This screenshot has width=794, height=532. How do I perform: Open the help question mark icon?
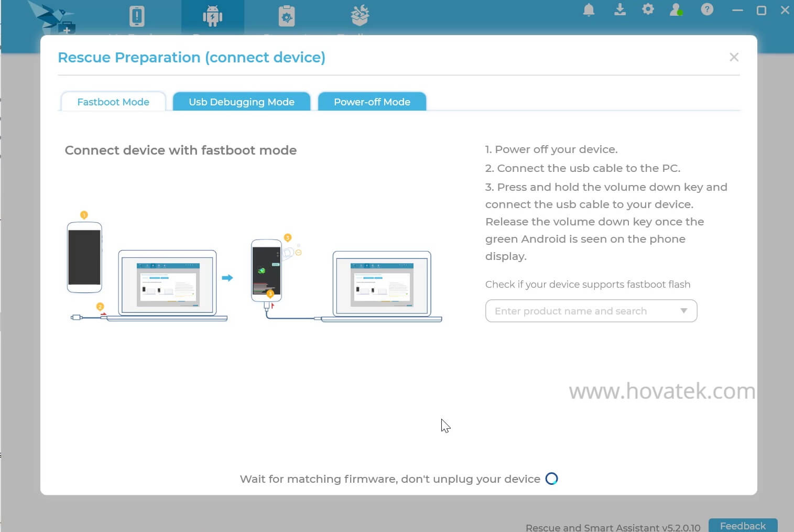click(706, 9)
